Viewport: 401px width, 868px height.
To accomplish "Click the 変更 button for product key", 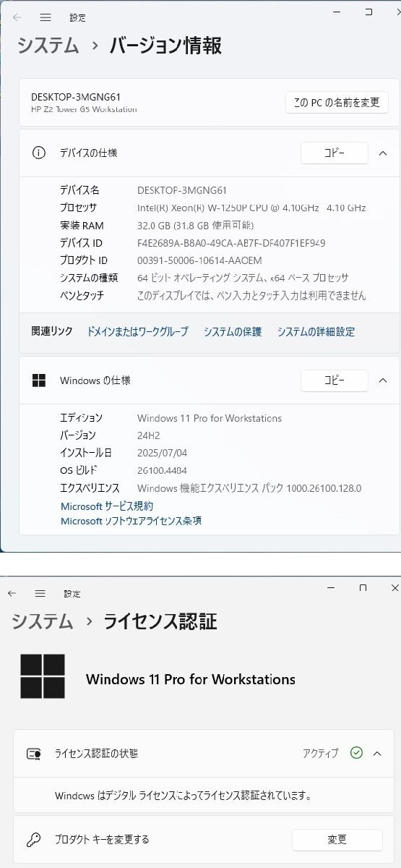I will coord(337,840).
